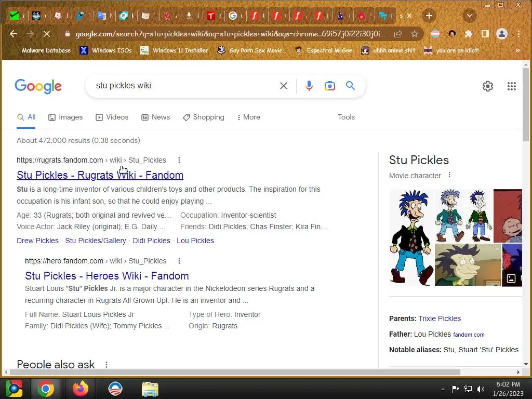
Task: Open Google quick settings gear
Action: coord(487,86)
